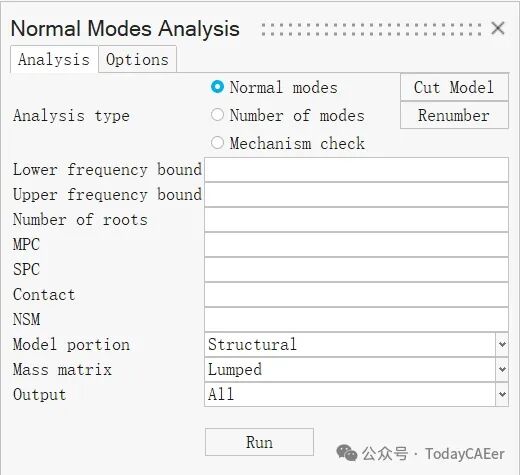This screenshot has height=475, width=520.
Task: Select the Normal modes radio button
Action: tap(217, 87)
